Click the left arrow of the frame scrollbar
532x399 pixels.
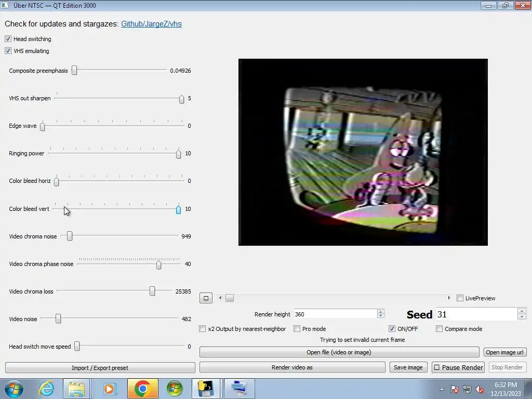(220, 298)
